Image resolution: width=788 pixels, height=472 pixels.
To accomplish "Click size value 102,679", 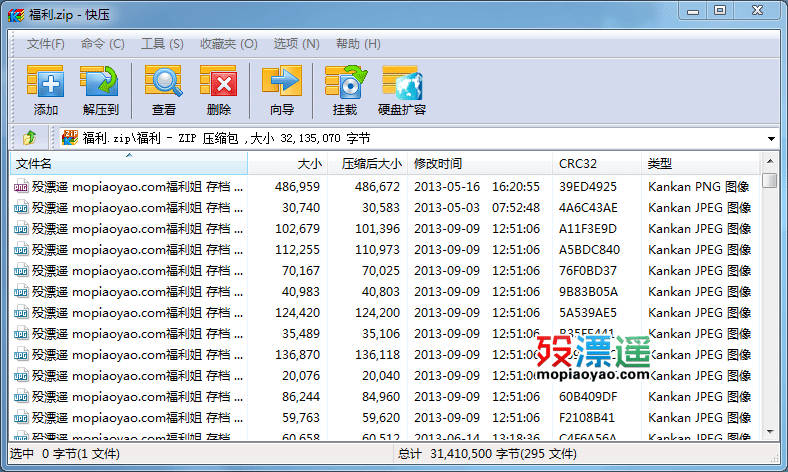I will pos(298,229).
